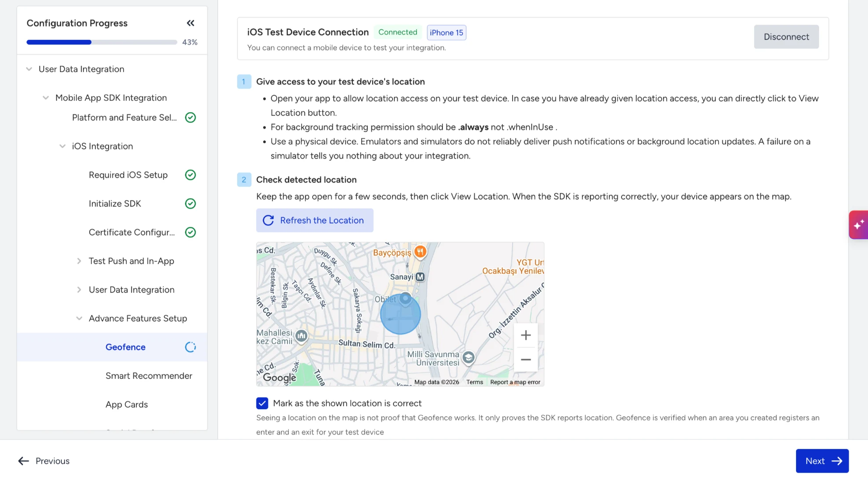Collapse the Configuration Progress sidebar
This screenshot has height=482, width=868.
(x=190, y=23)
